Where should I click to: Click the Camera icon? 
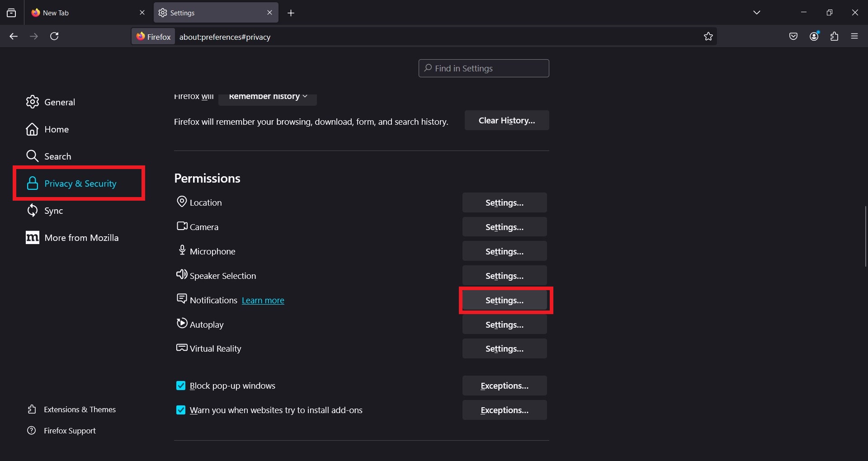point(182,226)
